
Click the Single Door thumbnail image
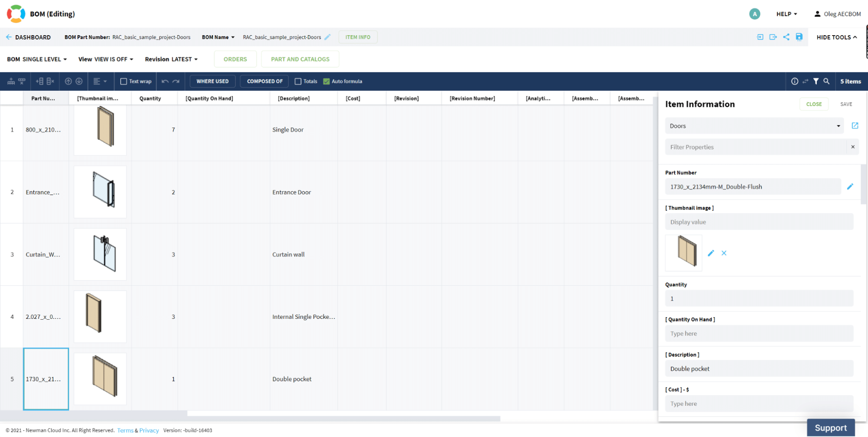(x=100, y=129)
